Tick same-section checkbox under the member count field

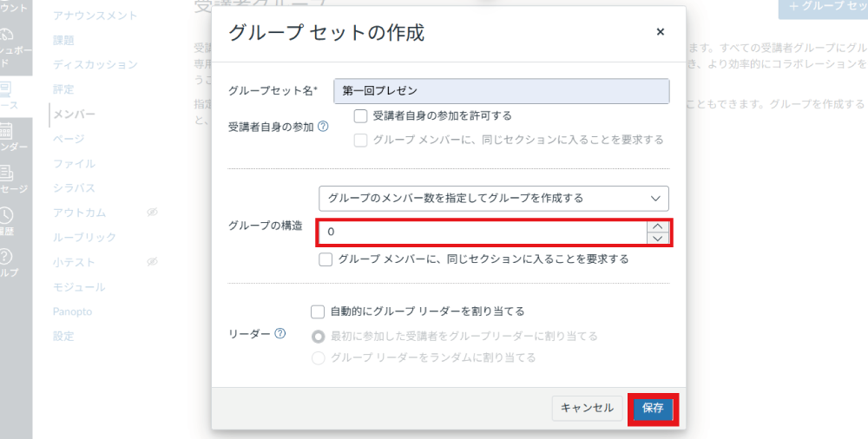325,259
